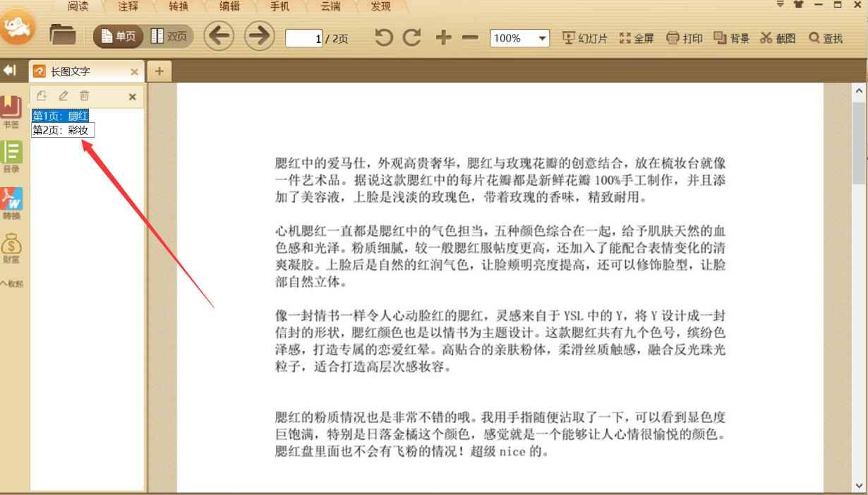Open the 手机 tab
Screen dimensions: 868x495
[279, 6]
